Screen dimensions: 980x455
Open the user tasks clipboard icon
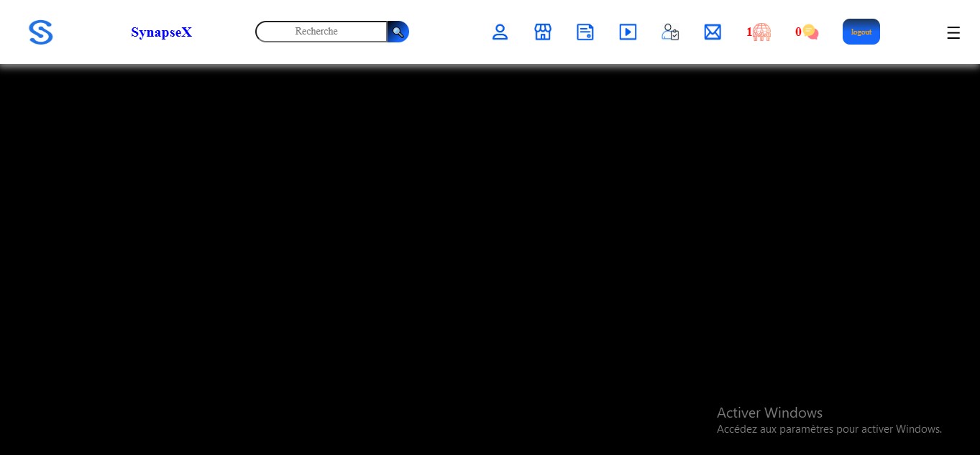click(x=670, y=32)
